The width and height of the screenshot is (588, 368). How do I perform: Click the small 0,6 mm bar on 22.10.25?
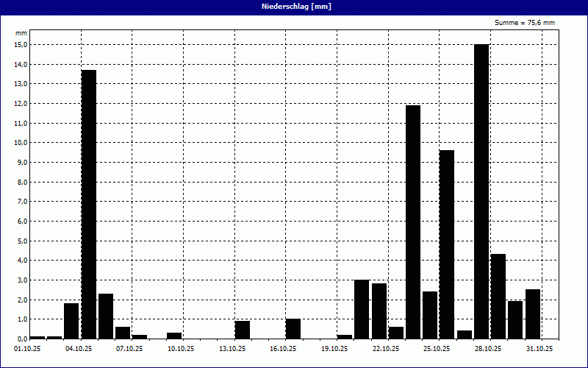click(396, 333)
